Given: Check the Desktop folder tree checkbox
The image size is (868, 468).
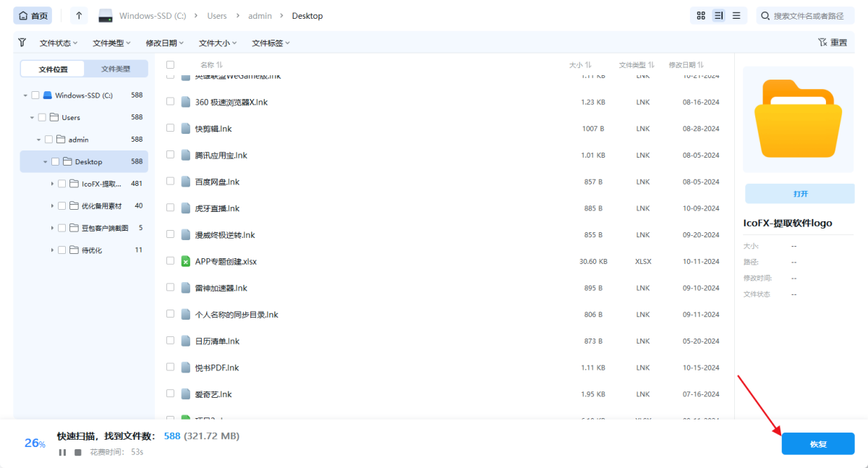Looking at the screenshot, I should (x=56, y=161).
